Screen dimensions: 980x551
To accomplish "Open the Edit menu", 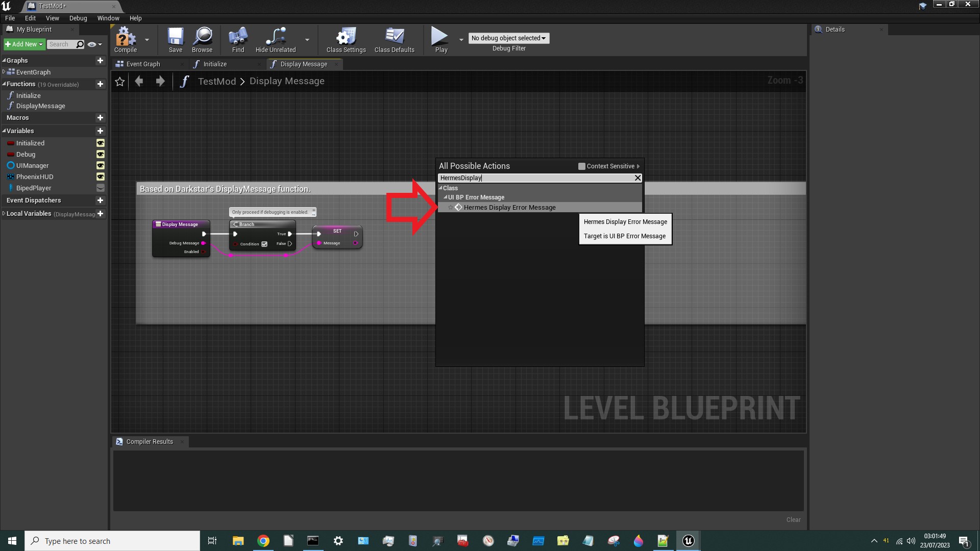I will [30, 18].
